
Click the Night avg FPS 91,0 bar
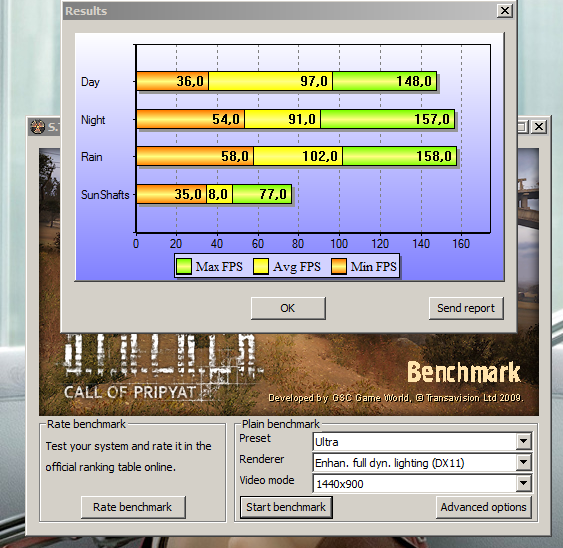coord(283,119)
